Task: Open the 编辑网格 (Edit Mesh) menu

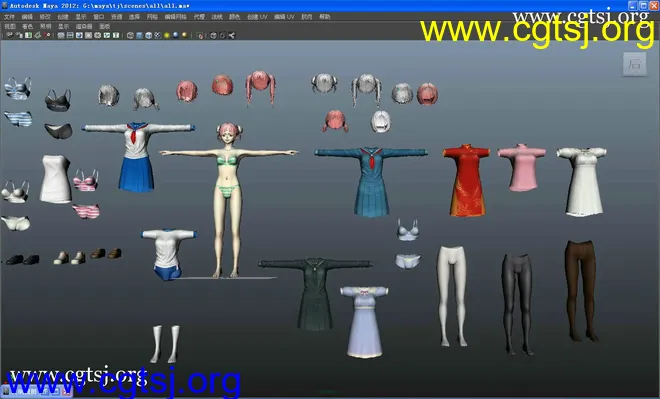Action: pos(176,17)
